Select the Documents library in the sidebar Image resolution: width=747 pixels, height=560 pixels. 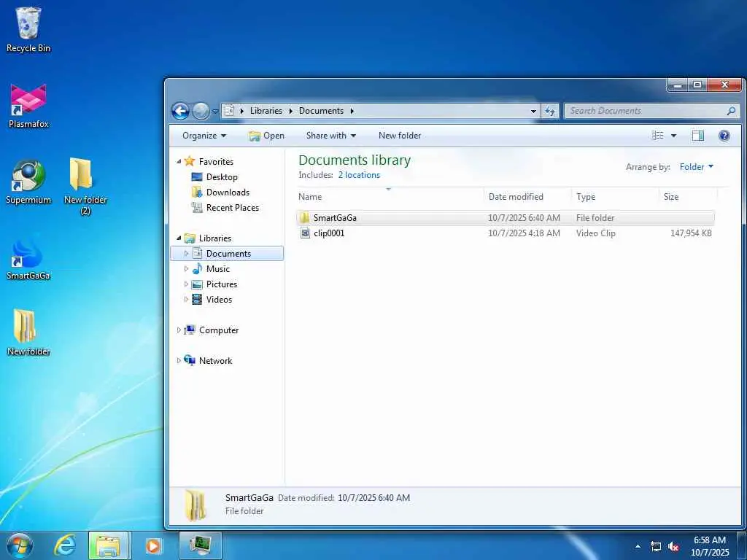[227, 253]
